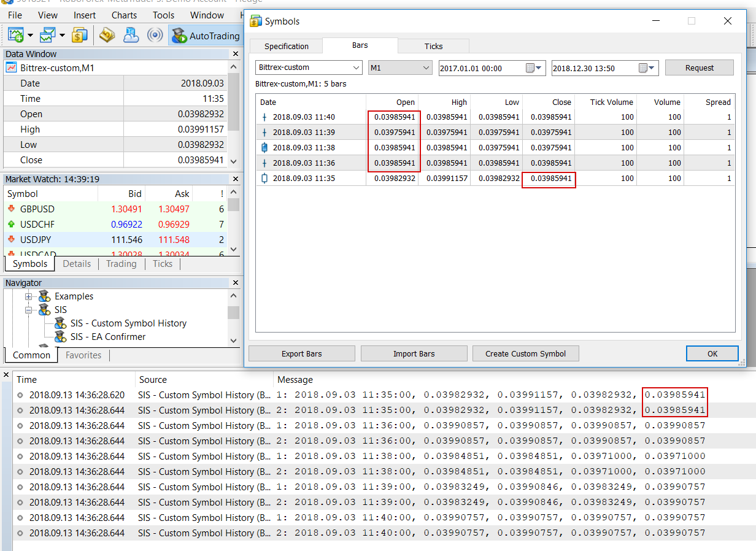The height and width of the screenshot is (551, 756).
Task: Open the File menu
Action: click(15, 15)
